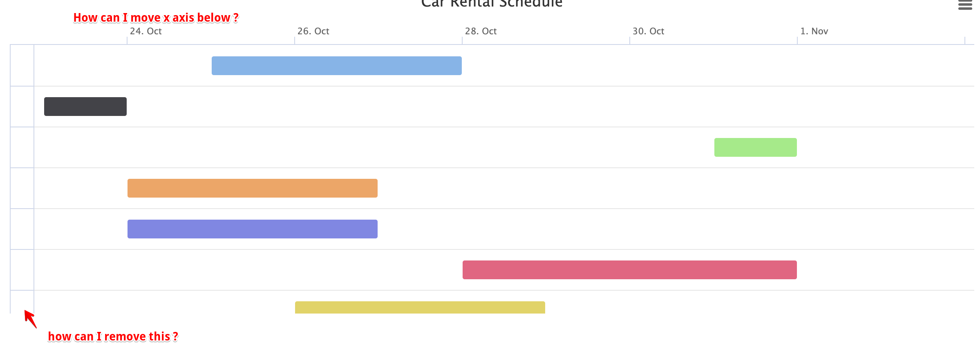Screen dimensions: 980x356
Task: Click the empty label cell beside the pink-red bar
Action: click(22, 270)
